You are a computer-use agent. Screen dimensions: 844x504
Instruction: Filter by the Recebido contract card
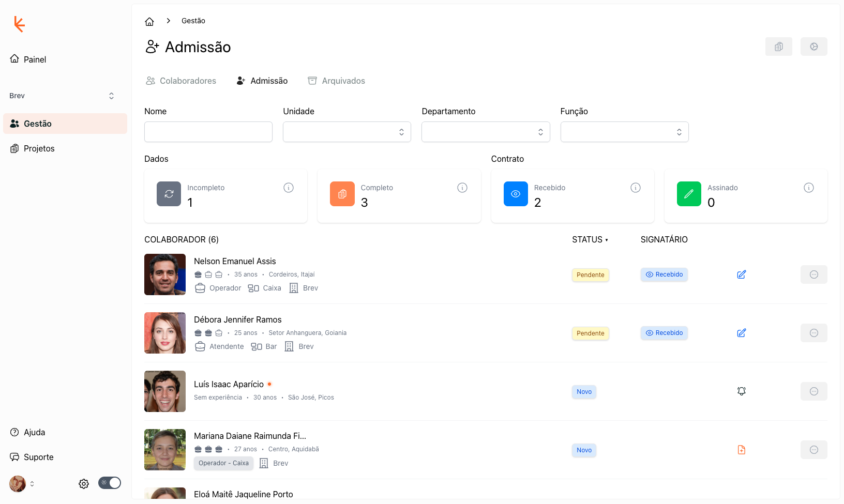(572, 196)
